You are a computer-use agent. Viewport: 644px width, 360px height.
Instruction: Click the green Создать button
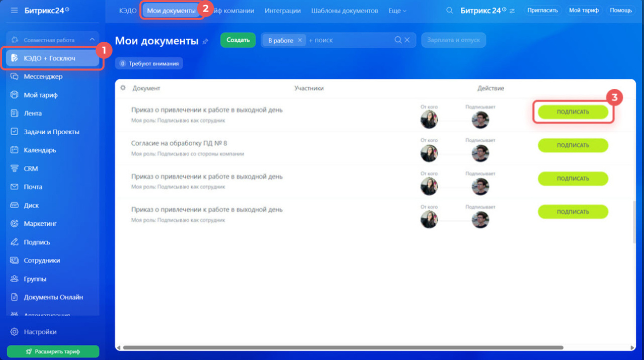click(238, 40)
